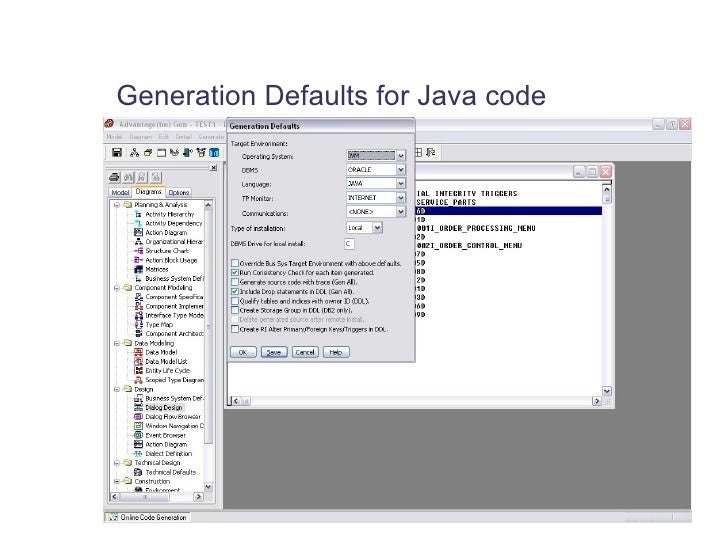Open Entity Life Cycle icon
The height and width of the screenshot is (546, 728).
coord(138,370)
